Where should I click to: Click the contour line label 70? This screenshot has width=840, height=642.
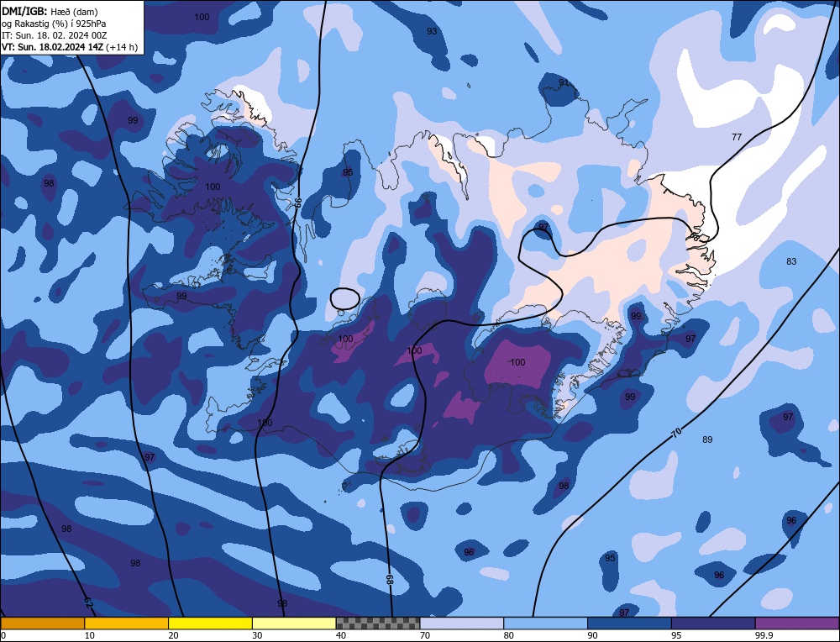coord(676,431)
